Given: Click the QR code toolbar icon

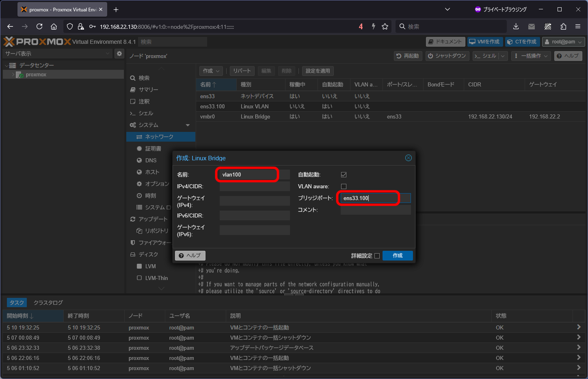Looking at the screenshot, I should click(548, 26).
